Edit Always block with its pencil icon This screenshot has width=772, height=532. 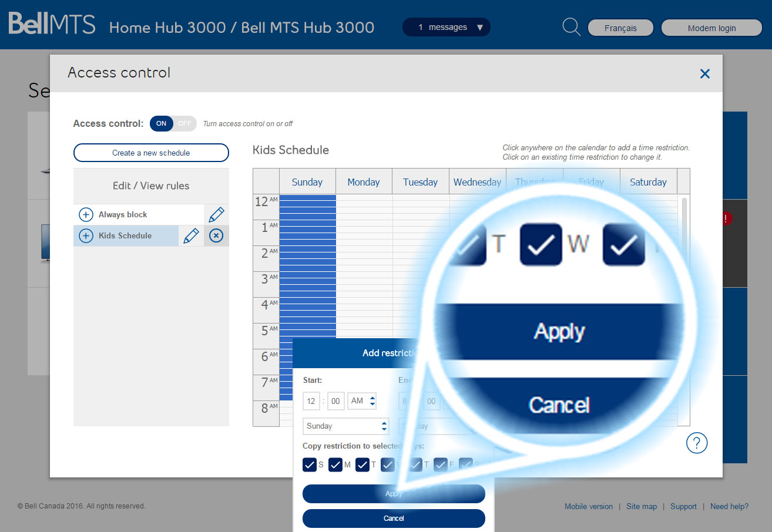[x=216, y=214]
